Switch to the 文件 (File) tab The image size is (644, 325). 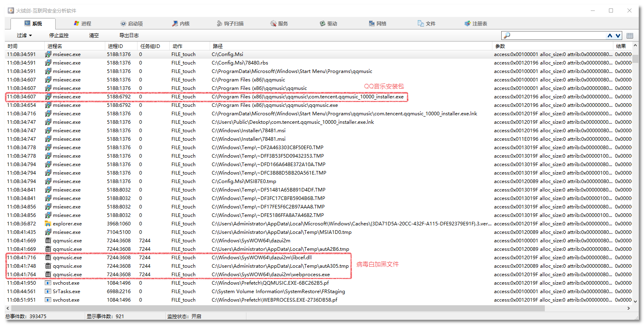(426, 23)
